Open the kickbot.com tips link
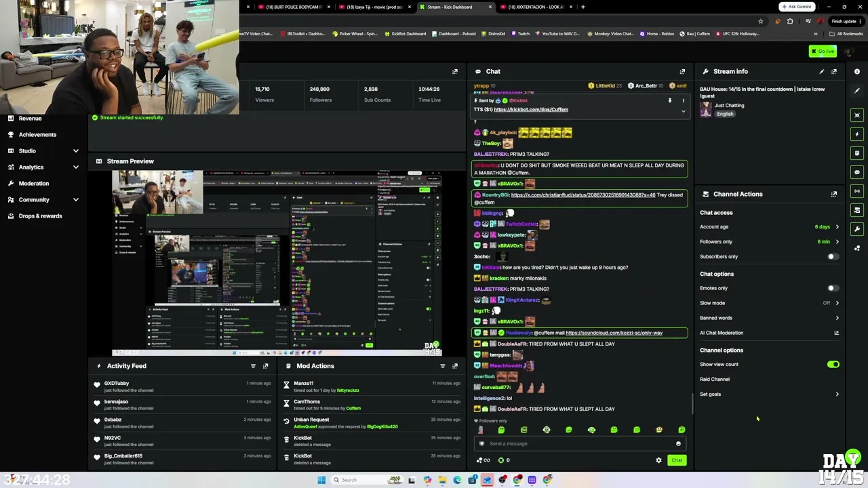This screenshot has height=488, width=868. (x=531, y=110)
